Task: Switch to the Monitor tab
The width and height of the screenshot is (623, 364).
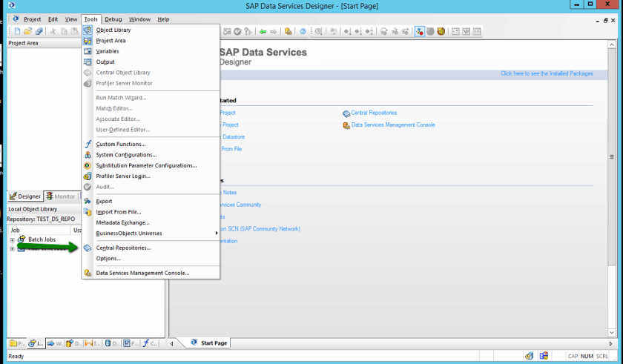Action: click(x=60, y=196)
